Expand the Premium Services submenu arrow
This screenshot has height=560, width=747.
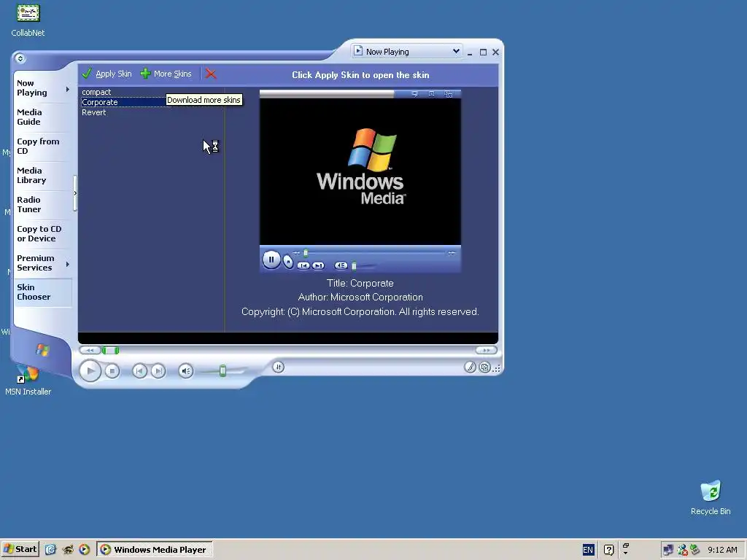coord(68,264)
